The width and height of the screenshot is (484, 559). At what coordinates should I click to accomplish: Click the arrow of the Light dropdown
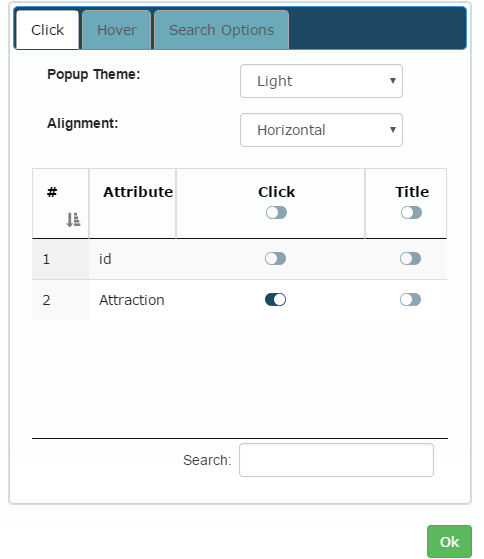(393, 81)
